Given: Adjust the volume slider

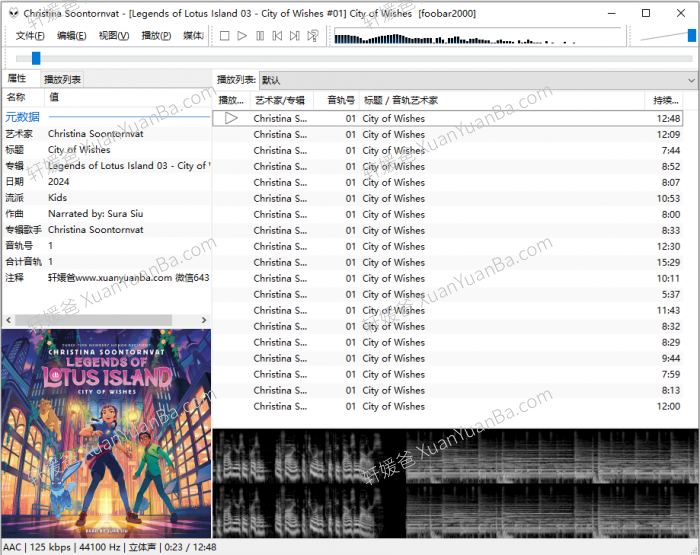Looking at the screenshot, I should click(x=690, y=36).
